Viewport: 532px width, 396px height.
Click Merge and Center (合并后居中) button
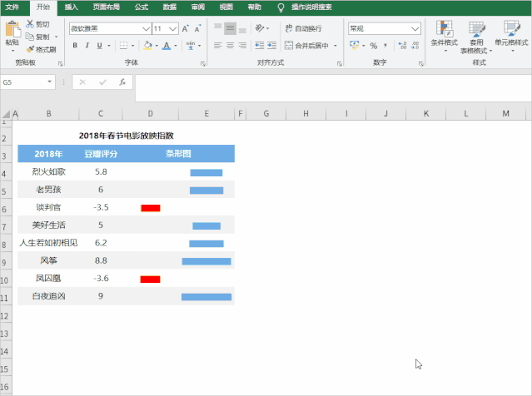tap(306, 46)
